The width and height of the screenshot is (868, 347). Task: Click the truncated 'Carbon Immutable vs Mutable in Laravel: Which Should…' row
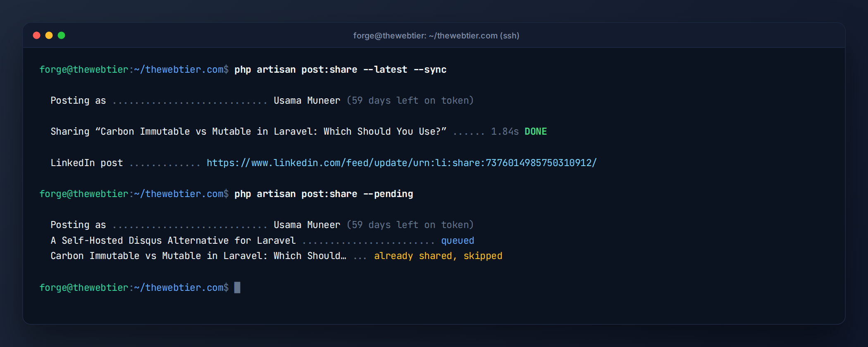coord(198,256)
